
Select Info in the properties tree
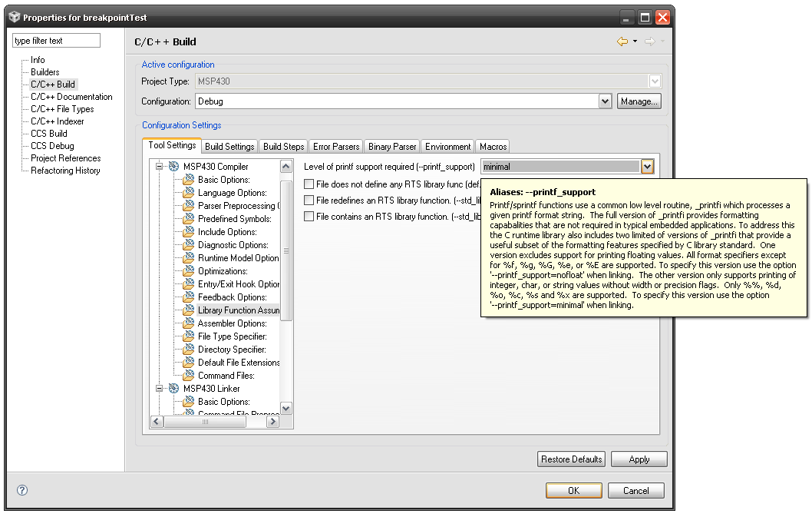[38, 60]
